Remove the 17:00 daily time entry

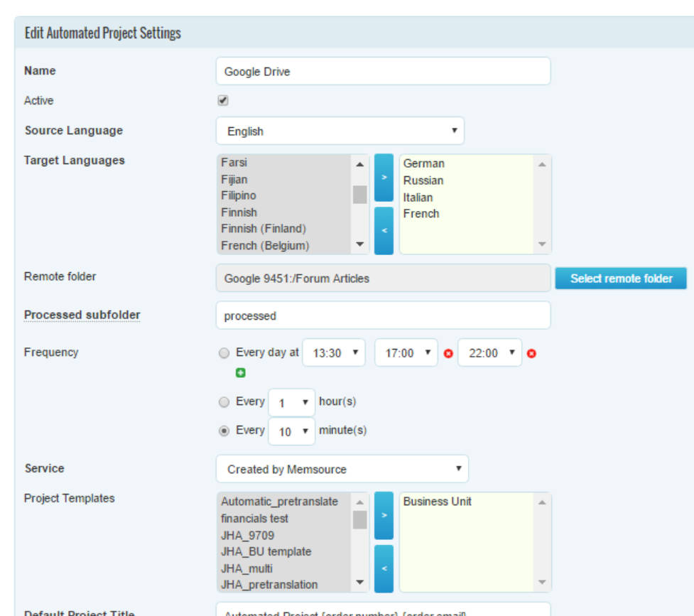[x=448, y=353]
